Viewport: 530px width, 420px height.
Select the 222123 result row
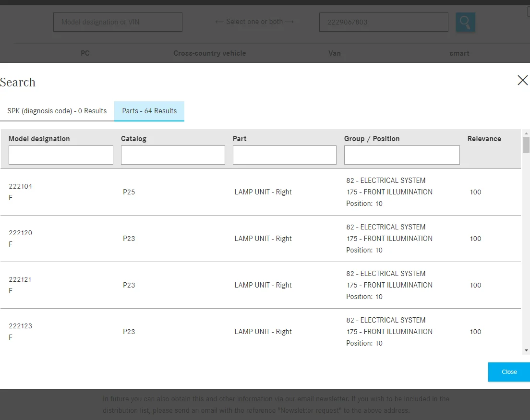(260, 332)
